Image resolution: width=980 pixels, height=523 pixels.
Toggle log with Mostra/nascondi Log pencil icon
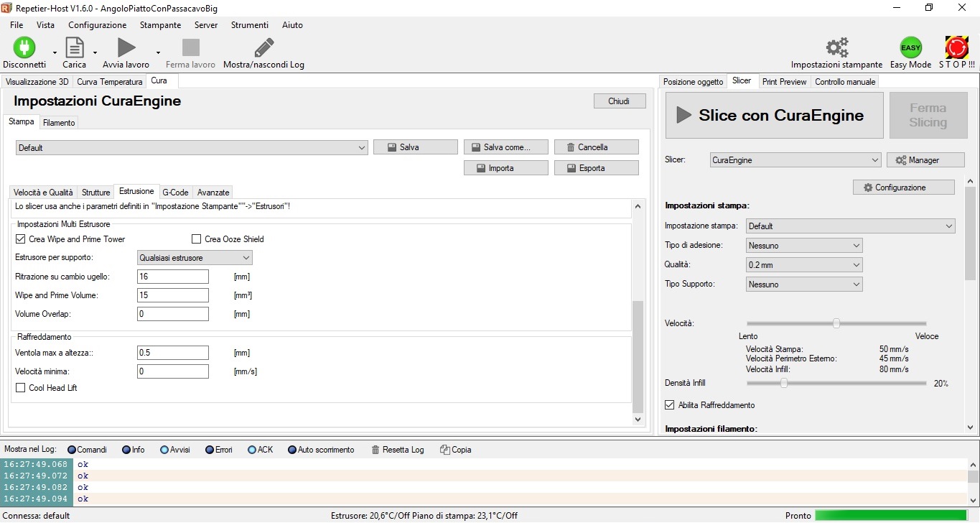click(263, 48)
